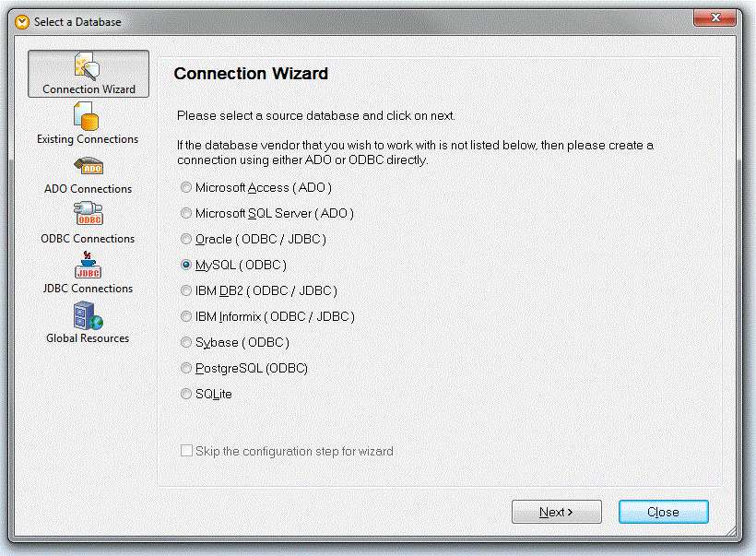Click the title bar application icon
Screen dimensions: 756x556
(22, 21)
